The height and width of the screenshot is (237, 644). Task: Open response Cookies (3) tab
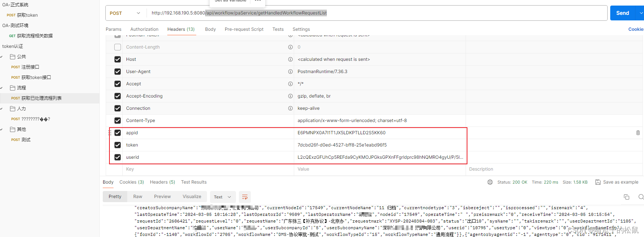132,182
